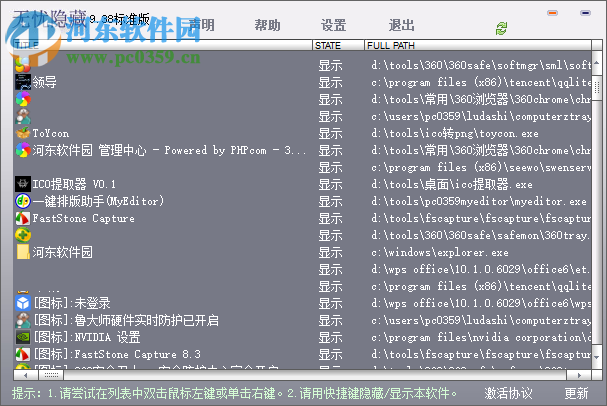The image size is (607, 406).
Task: Select the [图标]:未登录 blue cube icon
Action: (23, 303)
